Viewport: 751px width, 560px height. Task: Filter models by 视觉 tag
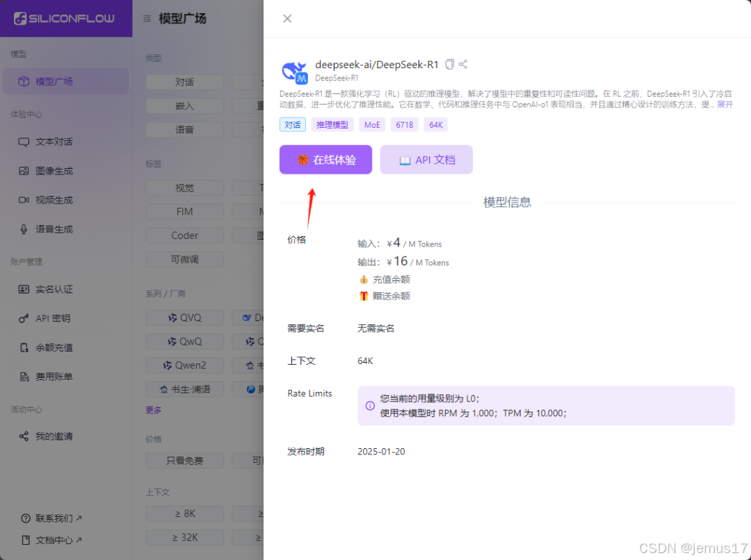point(184,188)
